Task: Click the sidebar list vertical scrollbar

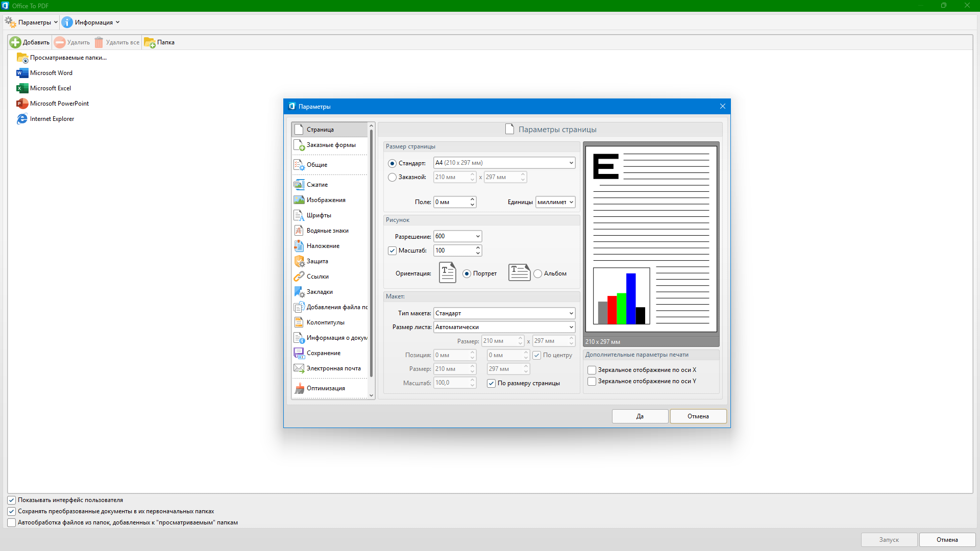Action: tap(372, 255)
